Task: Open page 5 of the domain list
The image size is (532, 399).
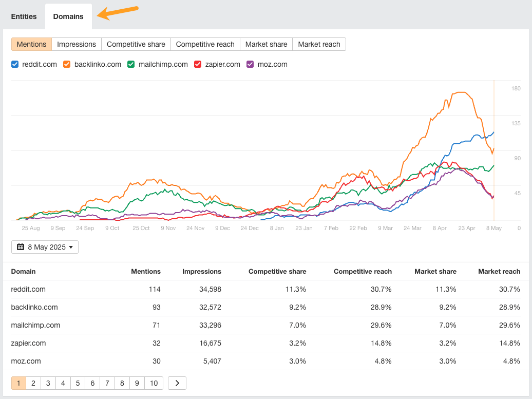Action: 78,383
